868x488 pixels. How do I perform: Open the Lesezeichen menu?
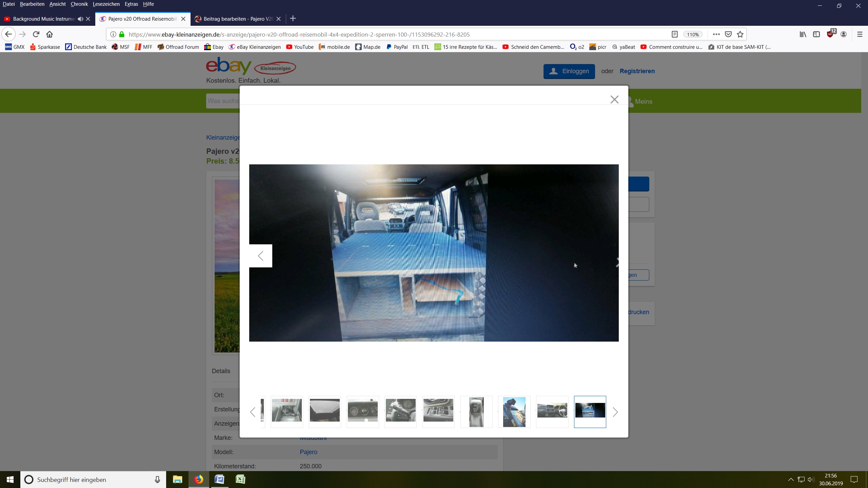(x=106, y=4)
